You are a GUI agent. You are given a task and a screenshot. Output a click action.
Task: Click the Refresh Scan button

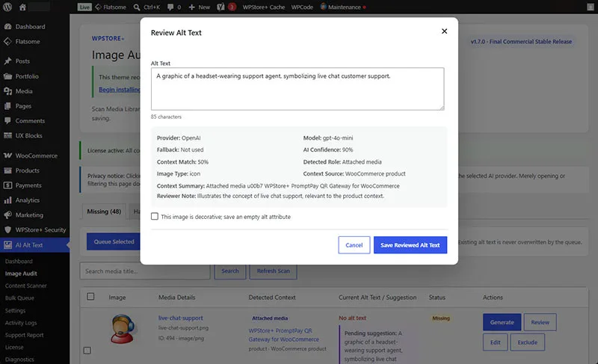pyautogui.click(x=273, y=271)
